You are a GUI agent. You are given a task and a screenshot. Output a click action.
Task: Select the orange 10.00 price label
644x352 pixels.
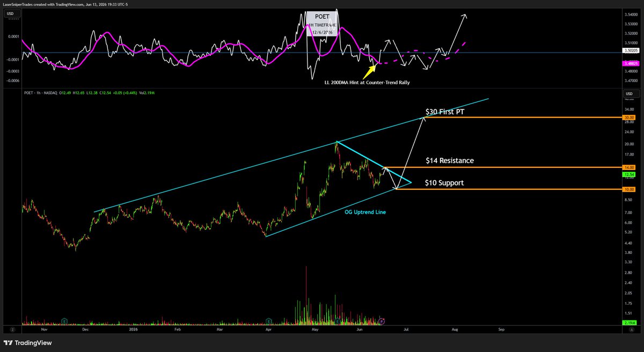coord(630,189)
